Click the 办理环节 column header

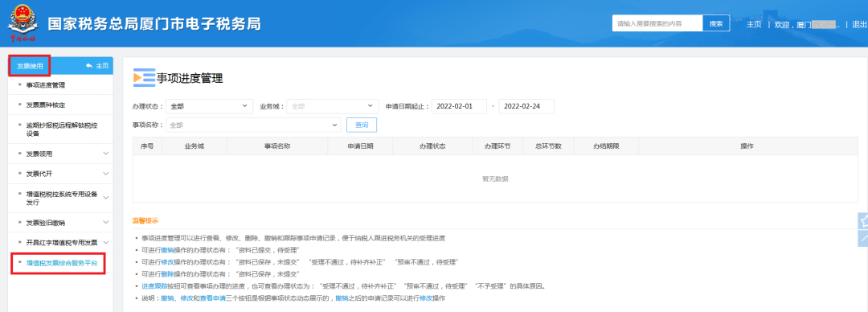pos(497,146)
